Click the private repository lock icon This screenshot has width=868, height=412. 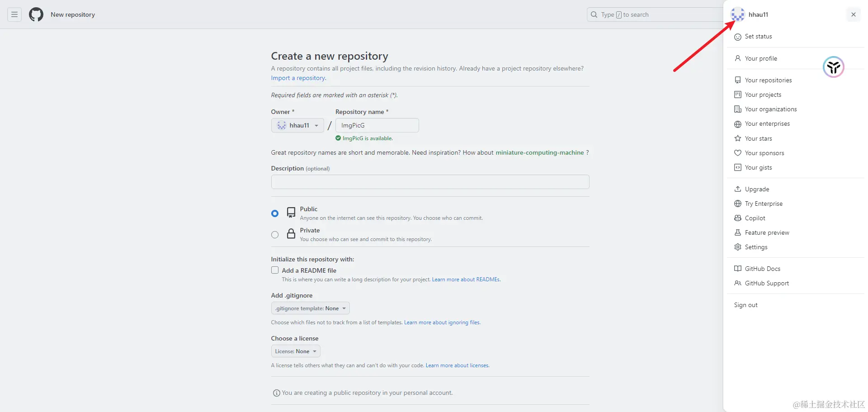[x=291, y=234]
